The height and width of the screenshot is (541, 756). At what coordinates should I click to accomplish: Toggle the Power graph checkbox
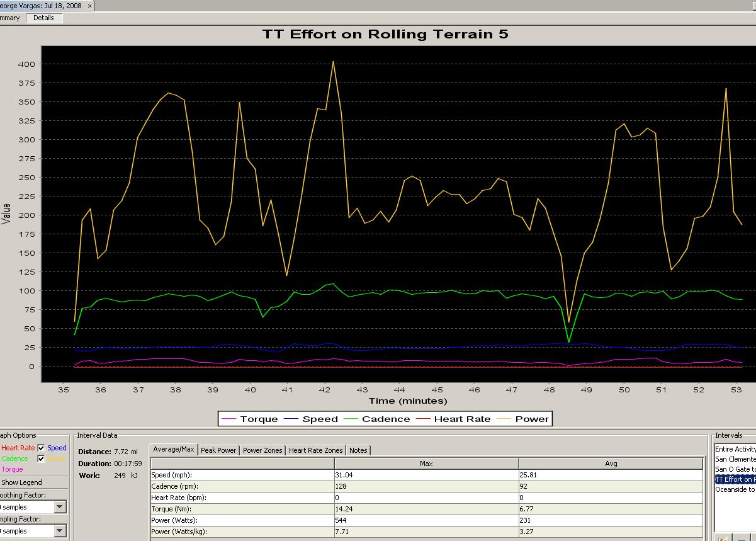click(x=42, y=458)
